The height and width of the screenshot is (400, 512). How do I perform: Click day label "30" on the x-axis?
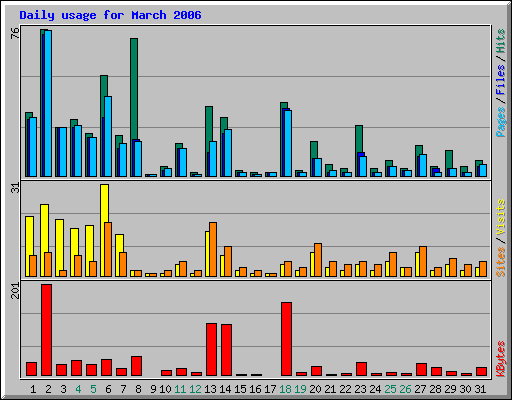tap(465, 389)
